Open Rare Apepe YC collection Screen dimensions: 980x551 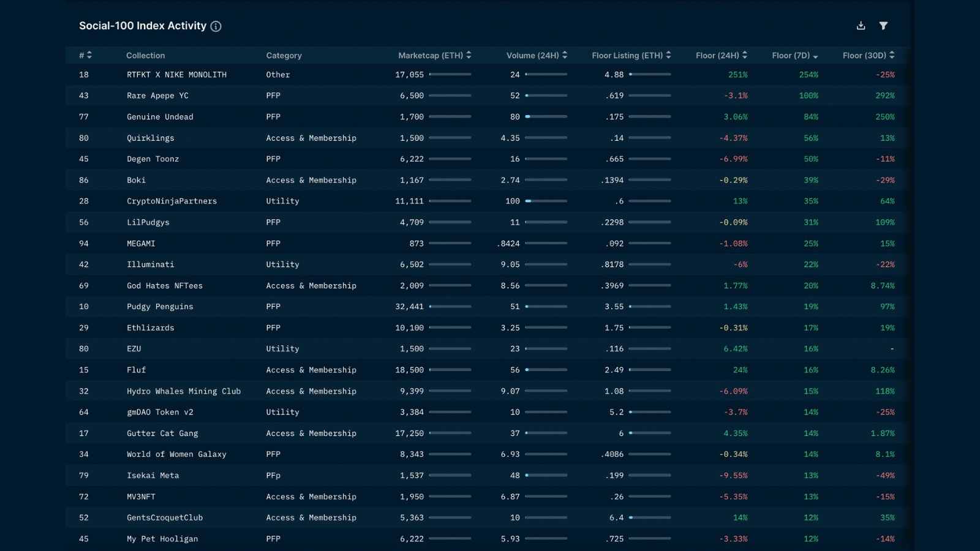[x=157, y=96]
